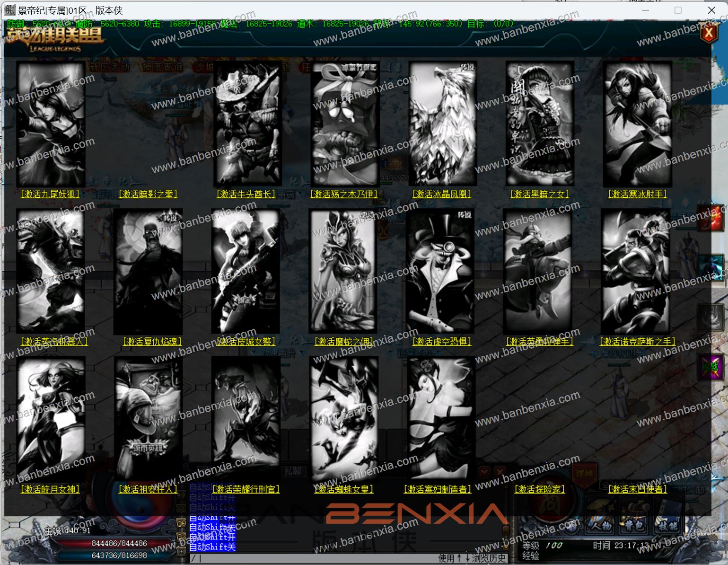Viewport: 728px width, 565px height.
Task: Click 激活蒸汽机器人 link
Action: [x=54, y=342]
